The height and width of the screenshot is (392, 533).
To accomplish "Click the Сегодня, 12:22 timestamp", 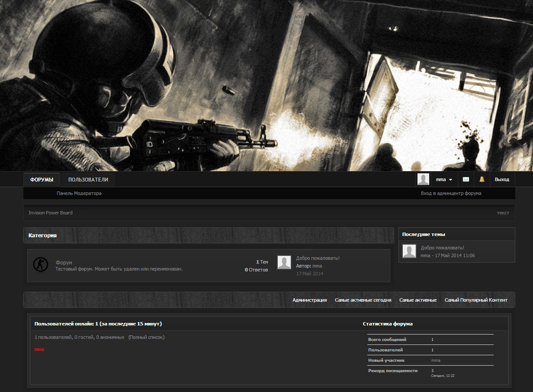I will coord(443,376).
